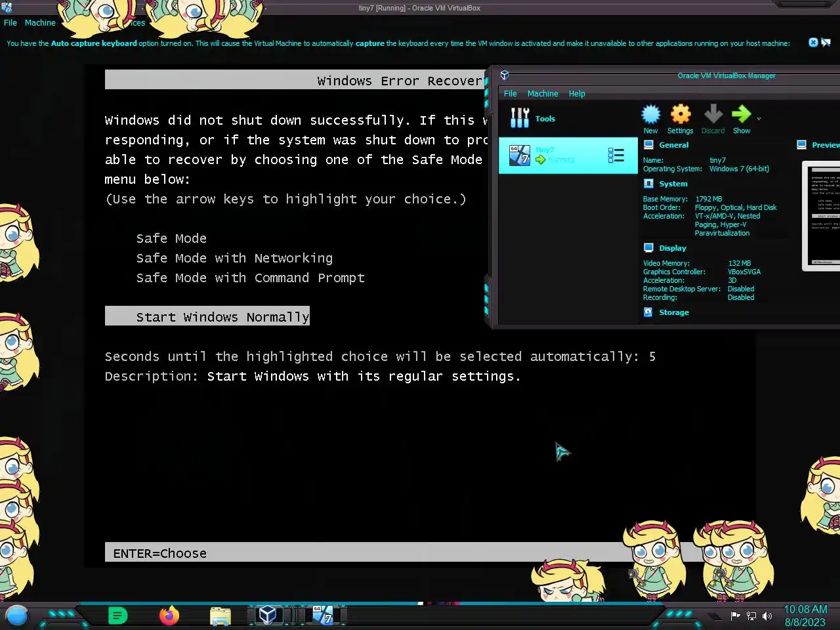Click the Storage section header
This screenshot has width=840, height=630.
674,312
